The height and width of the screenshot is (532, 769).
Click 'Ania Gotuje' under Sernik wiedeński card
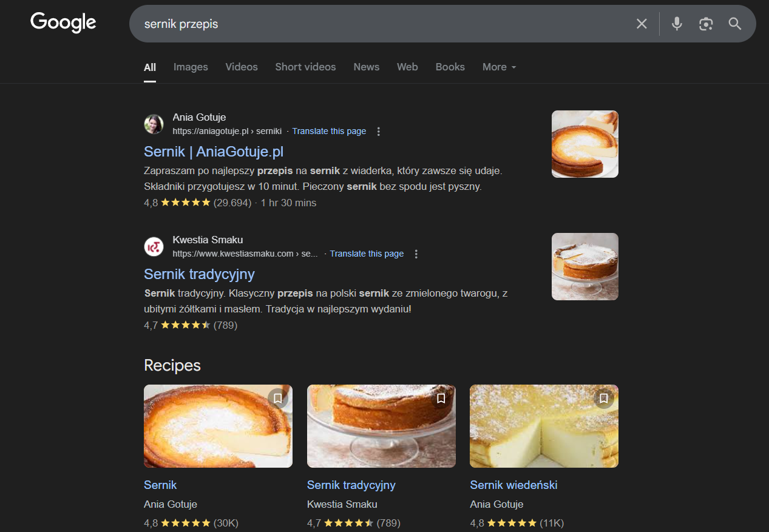496,505
